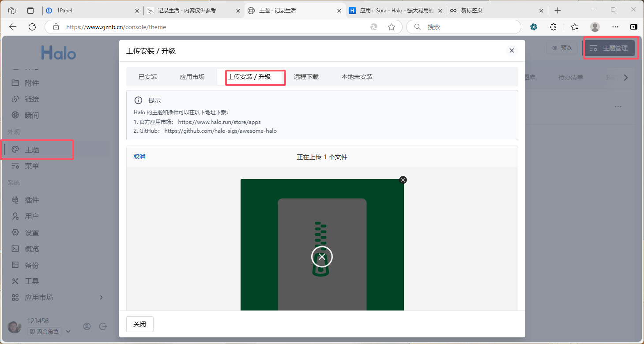The width and height of the screenshot is (644, 344).
Task: Switch to the 远程下载 tab
Action: pyautogui.click(x=306, y=77)
